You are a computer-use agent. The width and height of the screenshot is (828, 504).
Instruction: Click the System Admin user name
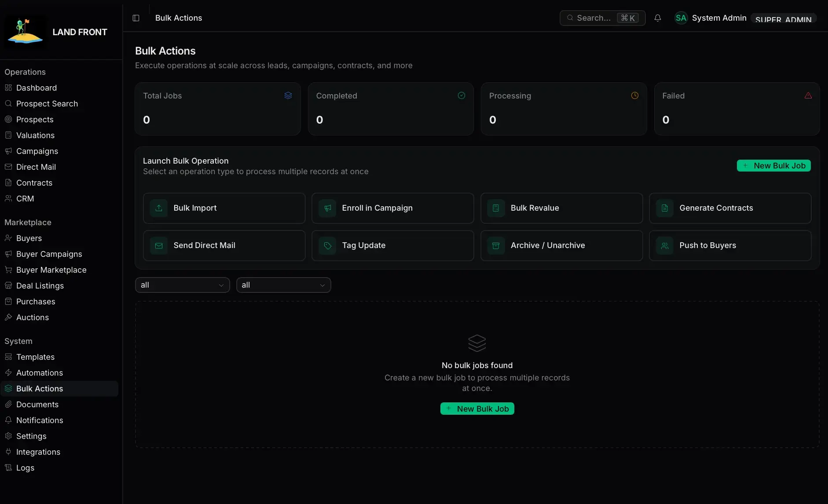point(719,18)
